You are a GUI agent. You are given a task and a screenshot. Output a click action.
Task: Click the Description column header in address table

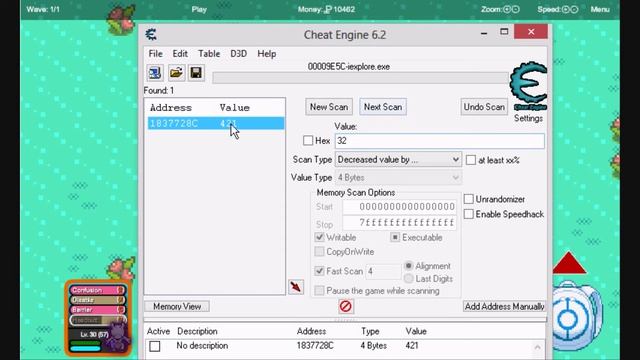197,331
